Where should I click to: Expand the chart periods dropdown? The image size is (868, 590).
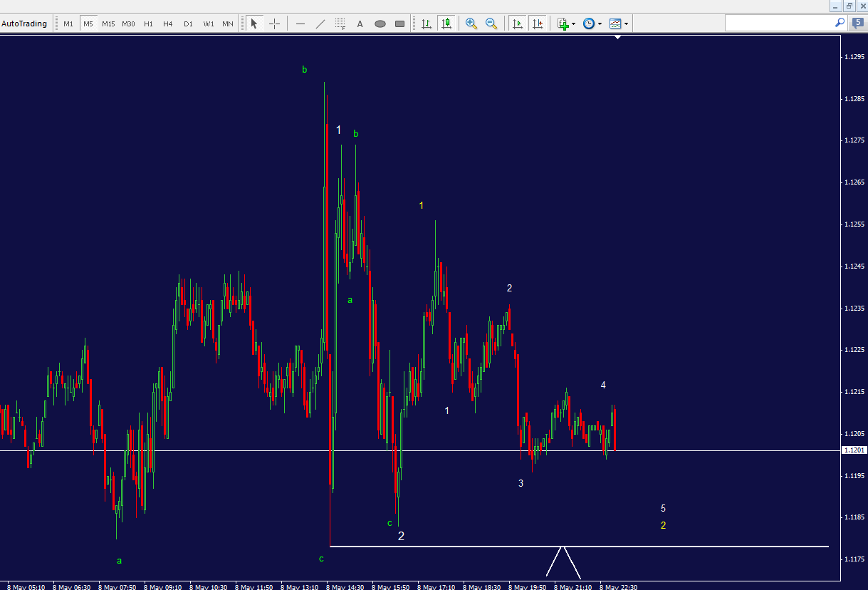point(600,23)
